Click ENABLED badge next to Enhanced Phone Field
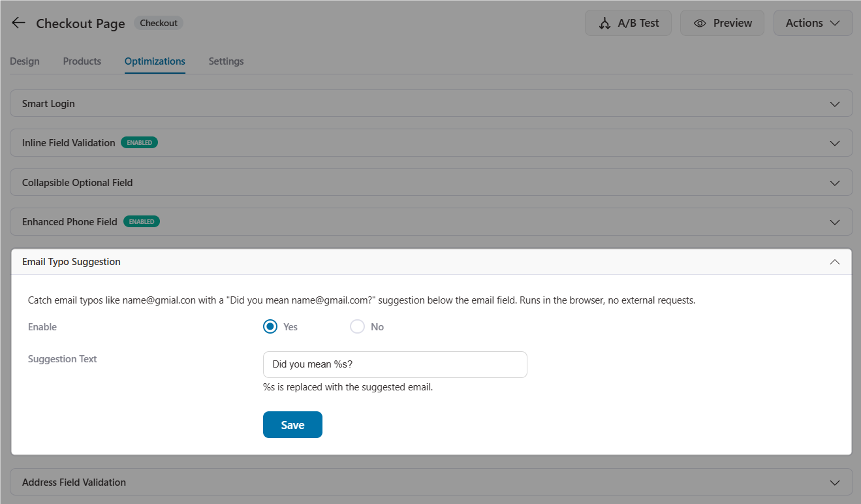This screenshot has width=861, height=504. pos(142,221)
